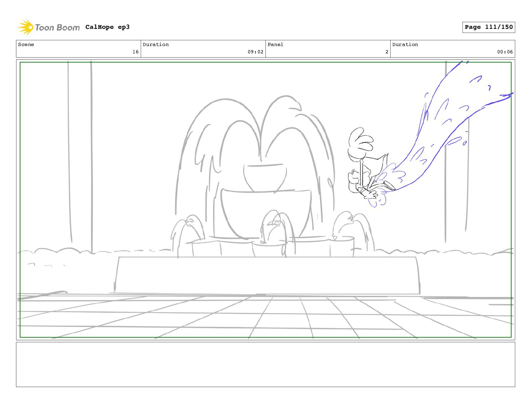
Task: Click the Toon Boom logo
Action: point(49,27)
